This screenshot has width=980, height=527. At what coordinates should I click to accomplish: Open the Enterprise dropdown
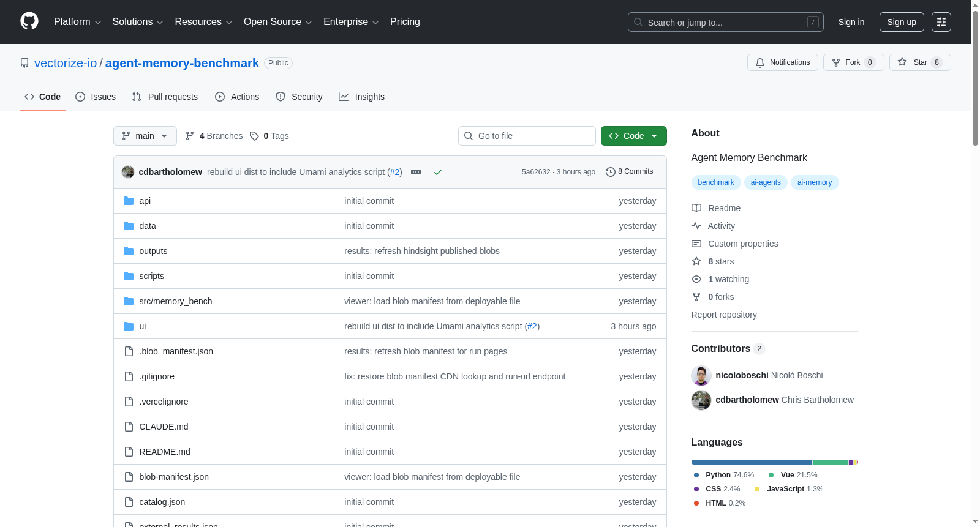pyautogui.click(x=351, y=22)
